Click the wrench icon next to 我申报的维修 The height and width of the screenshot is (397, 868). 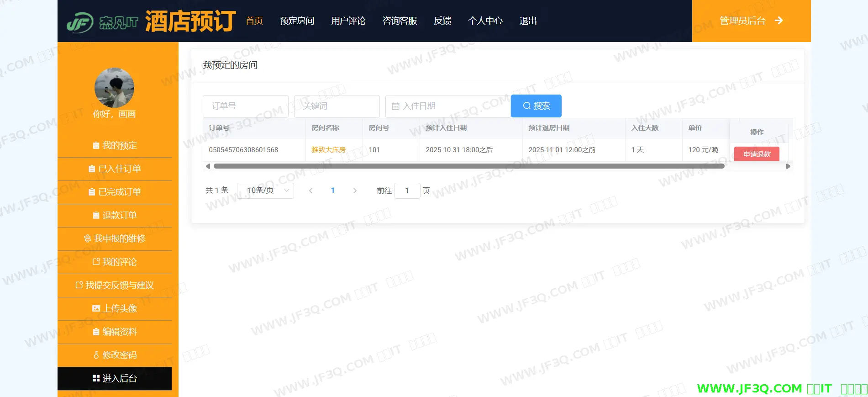tap(88, 238)
